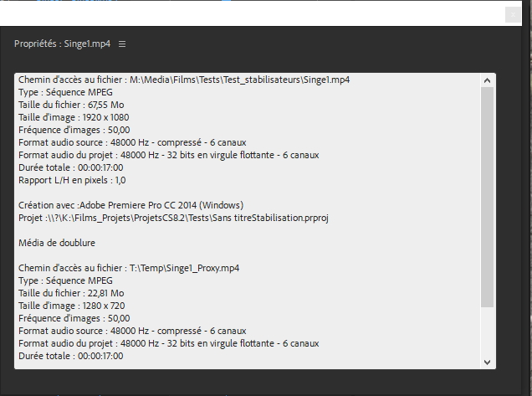Click the 67,55 Mo file size line
The width and height of the screenshot is (532, 396).
pos(71,105)
